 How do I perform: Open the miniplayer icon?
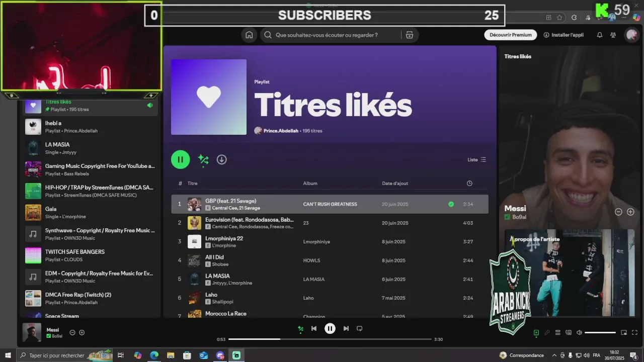[x=624, y=332]
